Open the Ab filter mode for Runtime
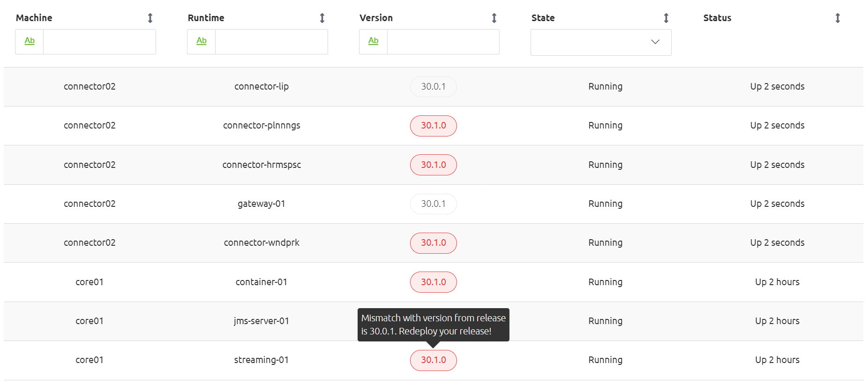 tap(202, 41)
